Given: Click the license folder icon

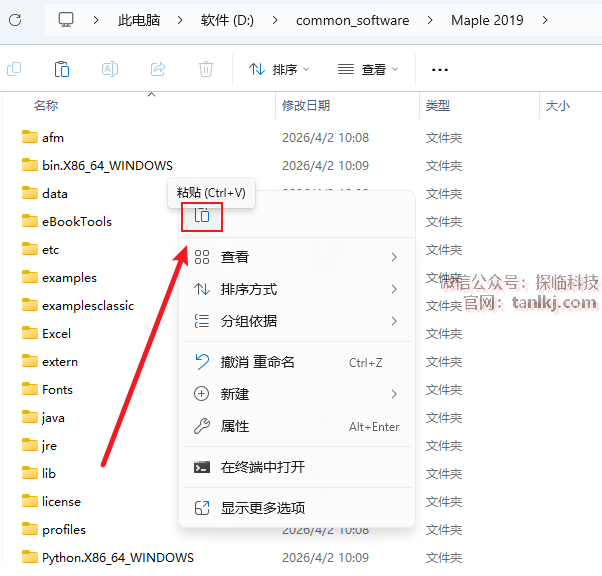Looking at the screenshot, I should [30, 501].
